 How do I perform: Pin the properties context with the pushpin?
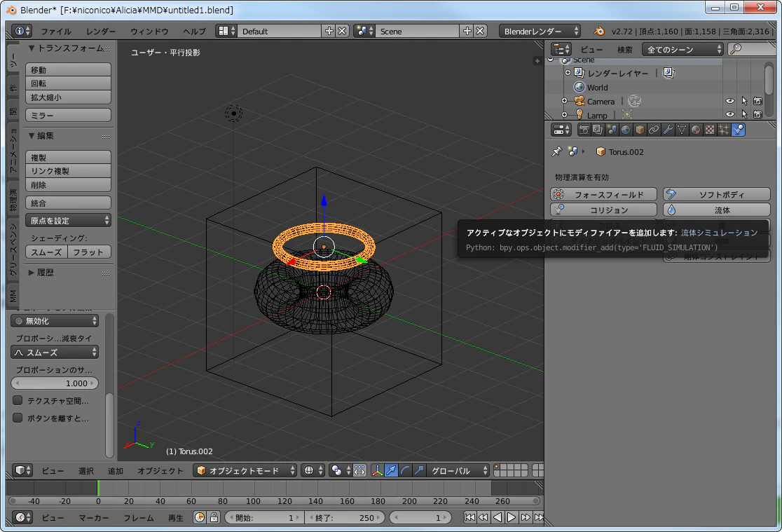(x=556, y=151)
